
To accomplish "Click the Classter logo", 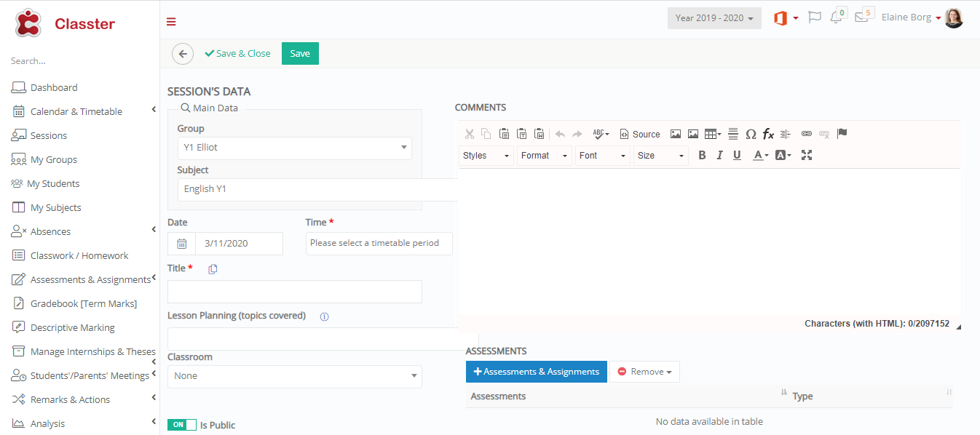I will tap(65, 23).
